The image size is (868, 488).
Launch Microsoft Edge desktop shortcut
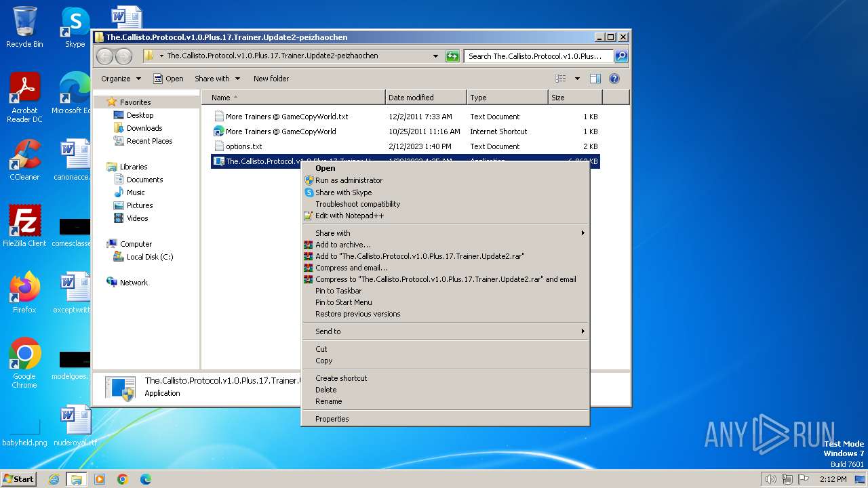pos(72,94)
